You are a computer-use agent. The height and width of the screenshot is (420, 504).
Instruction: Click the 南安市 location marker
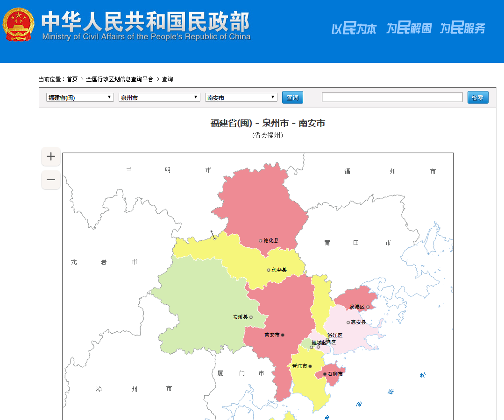pyautogui.click(x=284, y=335)
